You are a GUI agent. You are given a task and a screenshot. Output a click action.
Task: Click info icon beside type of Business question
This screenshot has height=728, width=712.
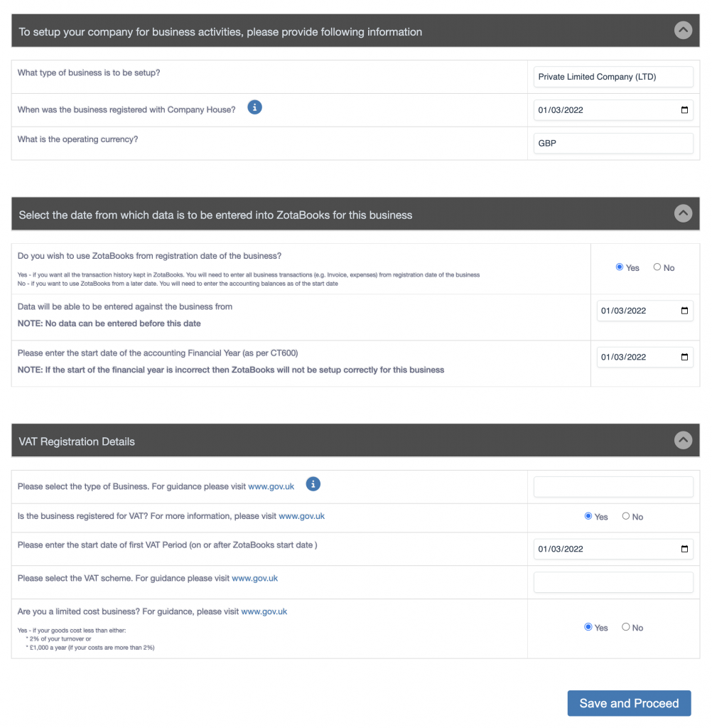click(x=313, y=484)
